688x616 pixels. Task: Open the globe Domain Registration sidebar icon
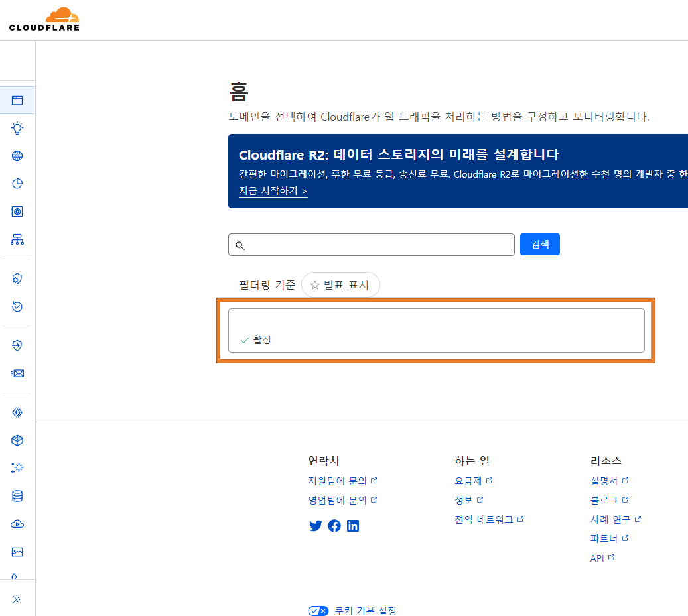pos(17,156)
